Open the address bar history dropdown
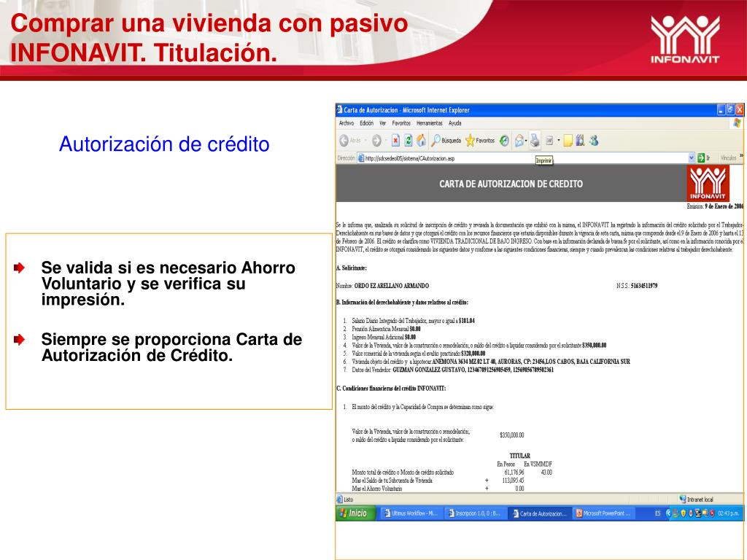The width and height of the screenshot is (747, 560). pyautogui.click(x=692, y=158)
